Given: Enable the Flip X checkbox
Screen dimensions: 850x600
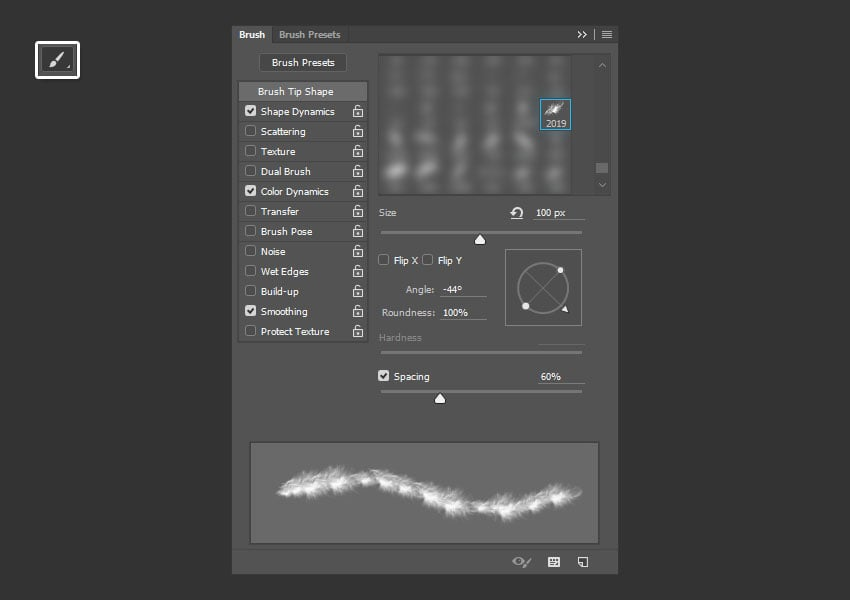Looking at the screenshot, I should pyautogui.click(x=384, y=260).
